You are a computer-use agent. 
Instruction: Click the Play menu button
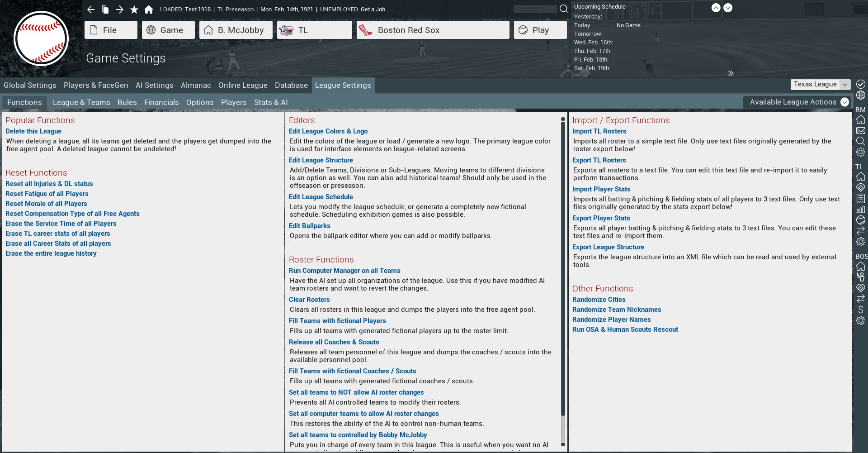point(540,30)
